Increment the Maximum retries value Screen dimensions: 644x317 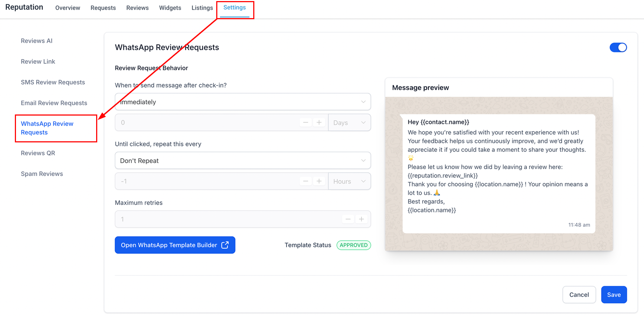(x=361, y=219)
